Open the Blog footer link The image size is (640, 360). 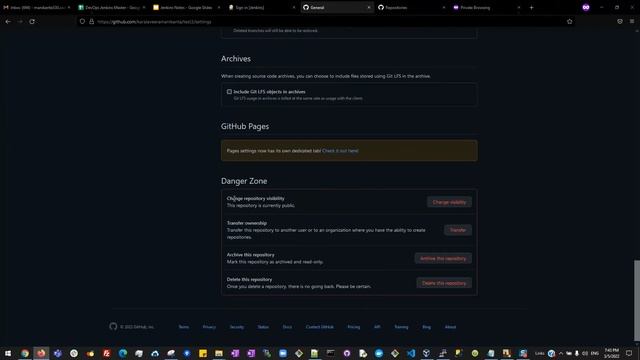coord(427,327)
